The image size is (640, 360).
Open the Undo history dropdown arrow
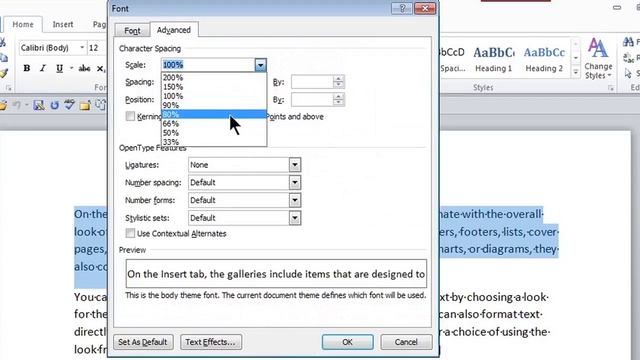(27, 106)
